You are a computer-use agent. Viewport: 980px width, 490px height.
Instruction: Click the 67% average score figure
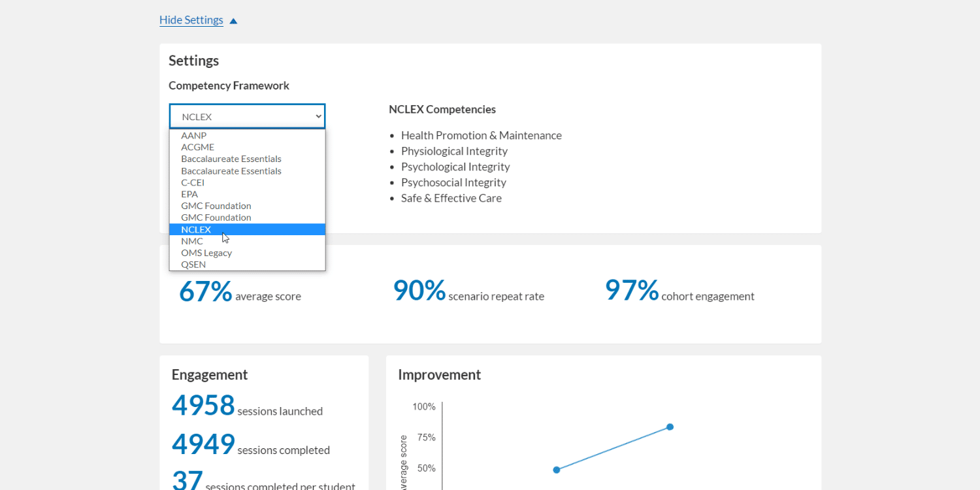(x=205, y=291)
